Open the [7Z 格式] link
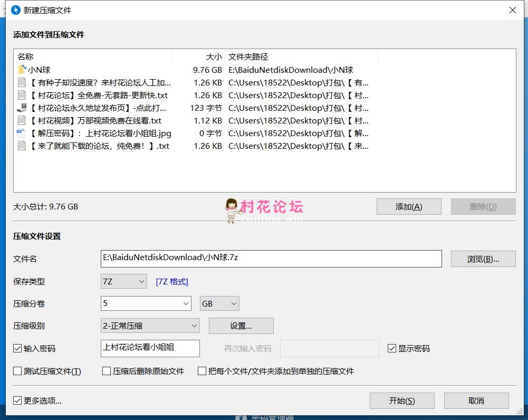Screen dimensions: 528x420 click(172, 282)
